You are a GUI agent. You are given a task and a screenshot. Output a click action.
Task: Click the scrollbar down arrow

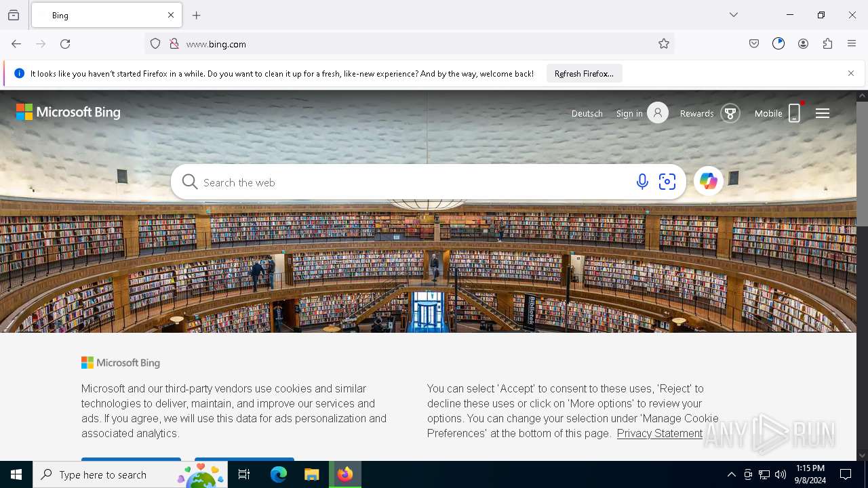(x=862, y=455)
